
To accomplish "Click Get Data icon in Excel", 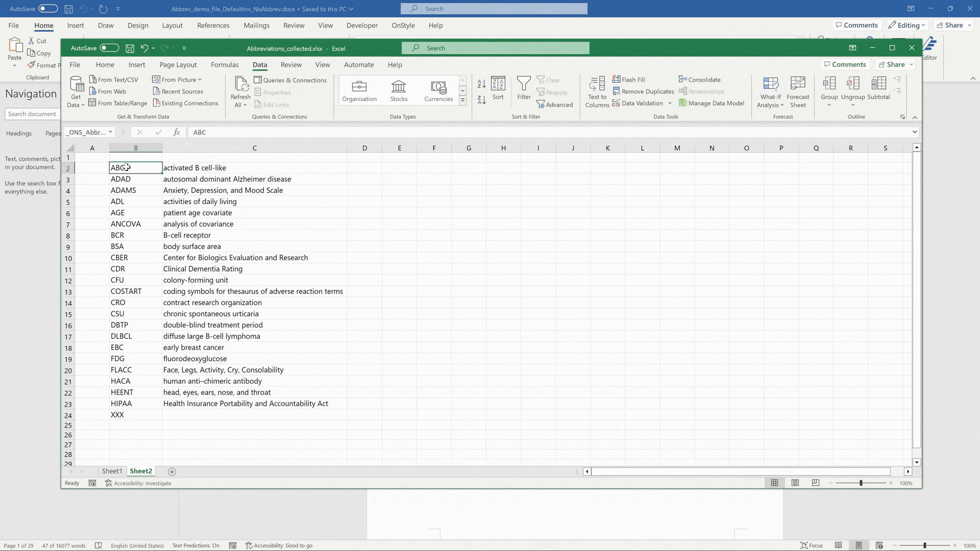I will [76, 91].
